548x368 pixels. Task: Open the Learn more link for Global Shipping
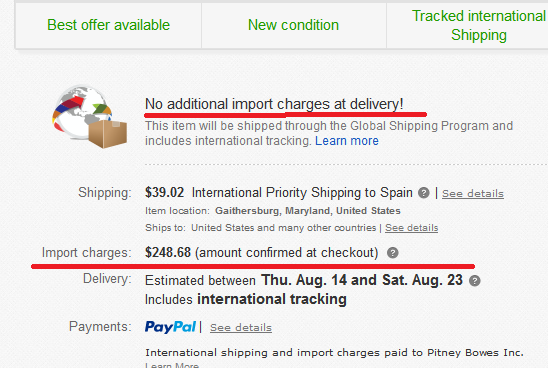(347, 141)
